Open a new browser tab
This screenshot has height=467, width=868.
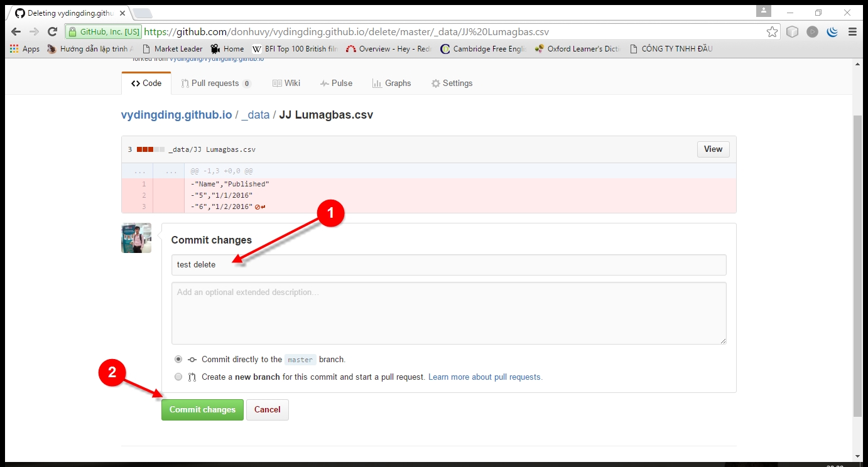pyautogui.click(x=143, y=13)
